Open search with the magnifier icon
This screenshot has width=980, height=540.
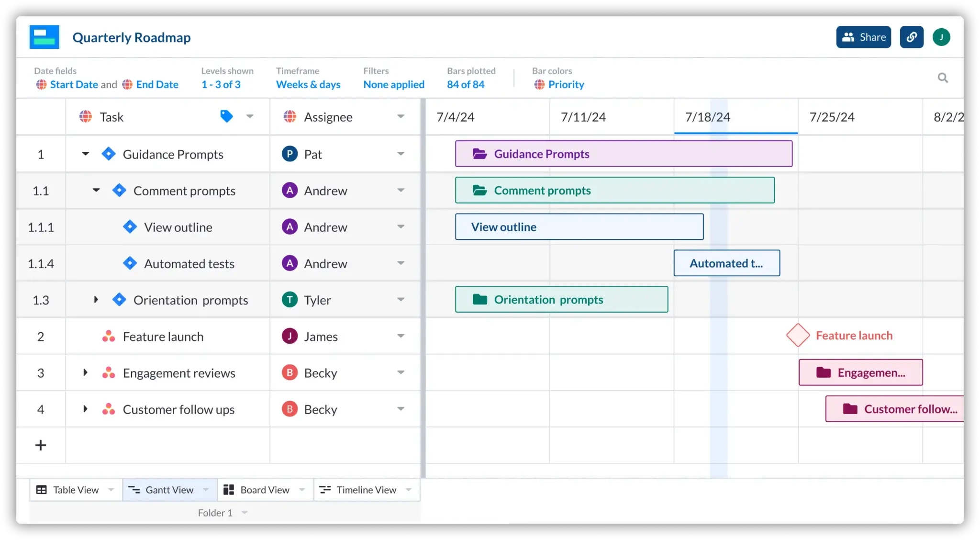pyautogui.click(x=943, y=78)
